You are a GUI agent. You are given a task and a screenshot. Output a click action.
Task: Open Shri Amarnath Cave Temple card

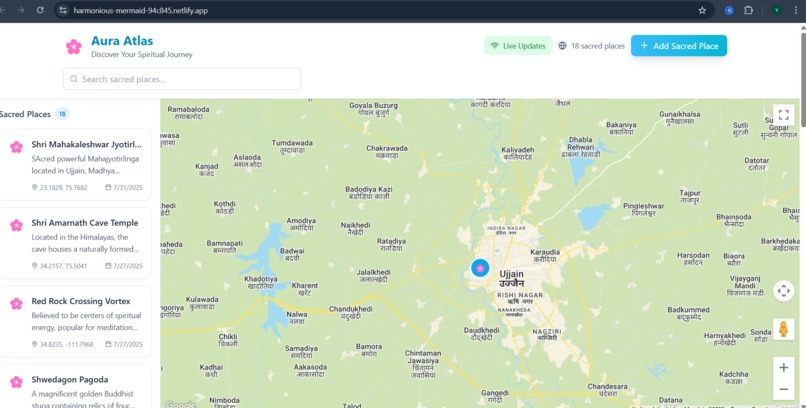75,243
